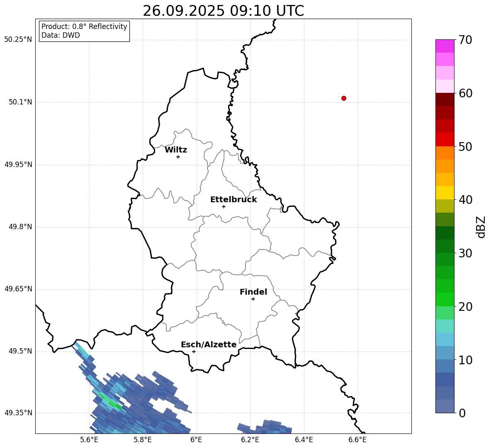
Task: Click the red dot marker east of Luxembourg
Action: (x=344, y=98)
